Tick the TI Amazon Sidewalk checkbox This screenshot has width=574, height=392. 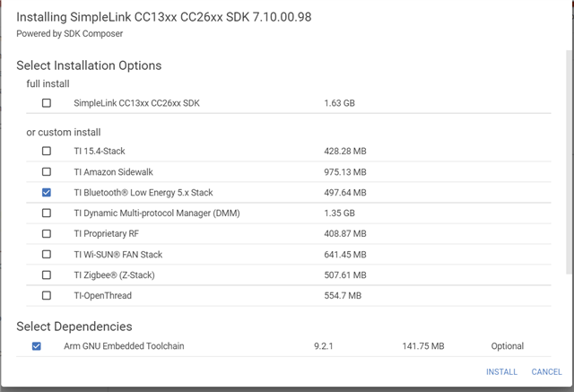47,171
